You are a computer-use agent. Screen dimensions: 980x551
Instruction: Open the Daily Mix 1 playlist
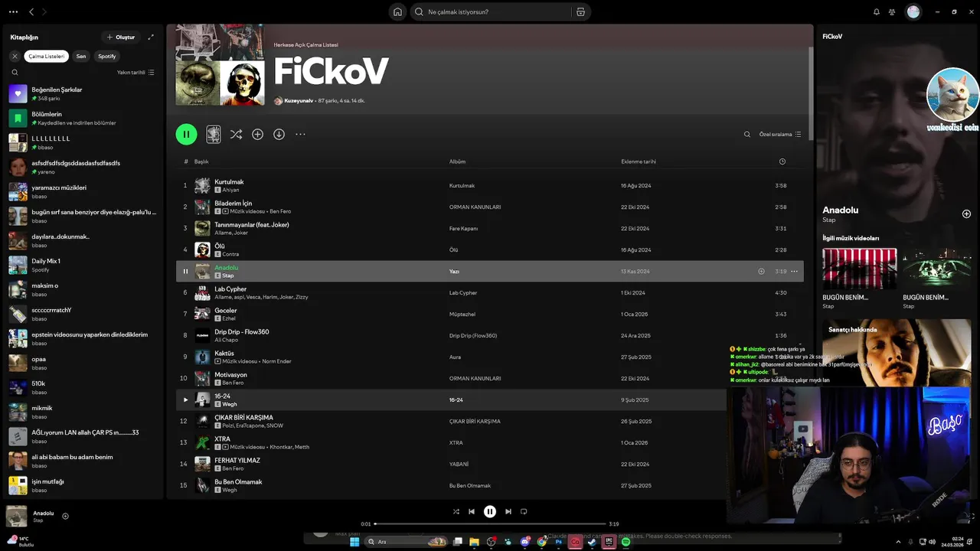pyautogui.click(x=84, y=265)
